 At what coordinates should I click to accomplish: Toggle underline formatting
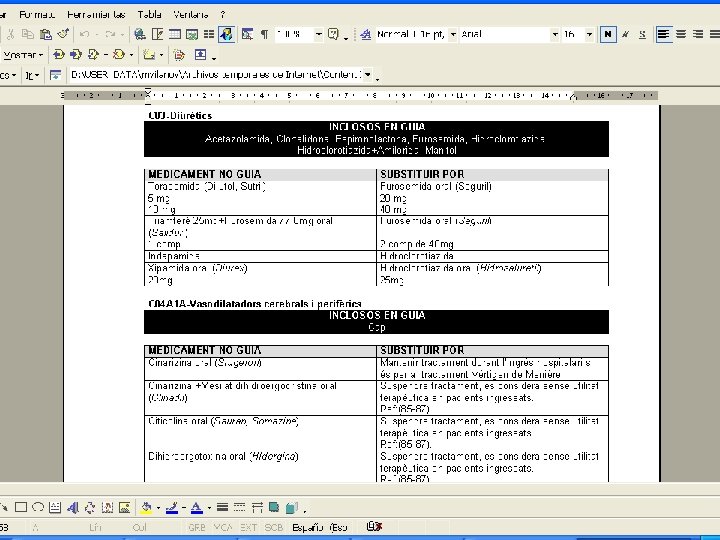click(x=642, y=34)
